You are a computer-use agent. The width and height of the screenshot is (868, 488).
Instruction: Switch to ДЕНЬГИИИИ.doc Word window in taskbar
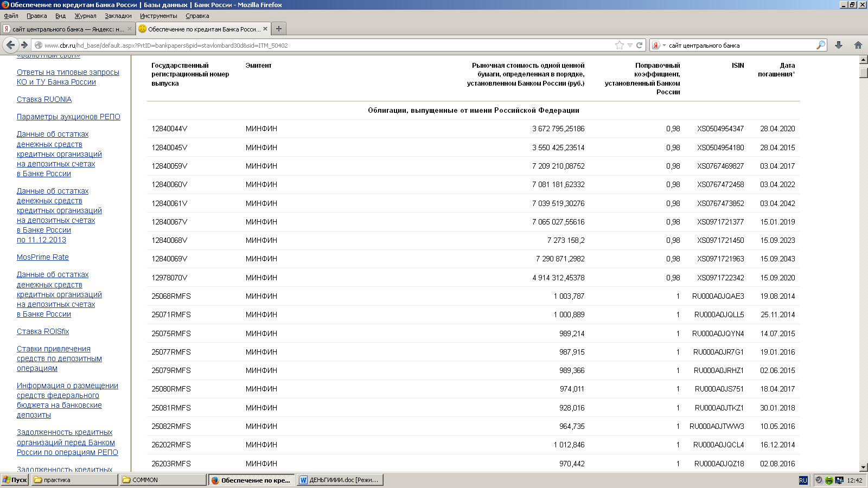point(340,480)
